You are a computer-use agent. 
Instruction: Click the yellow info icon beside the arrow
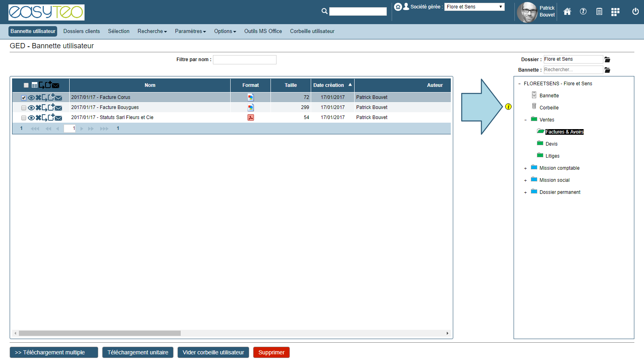pos(508,107)
